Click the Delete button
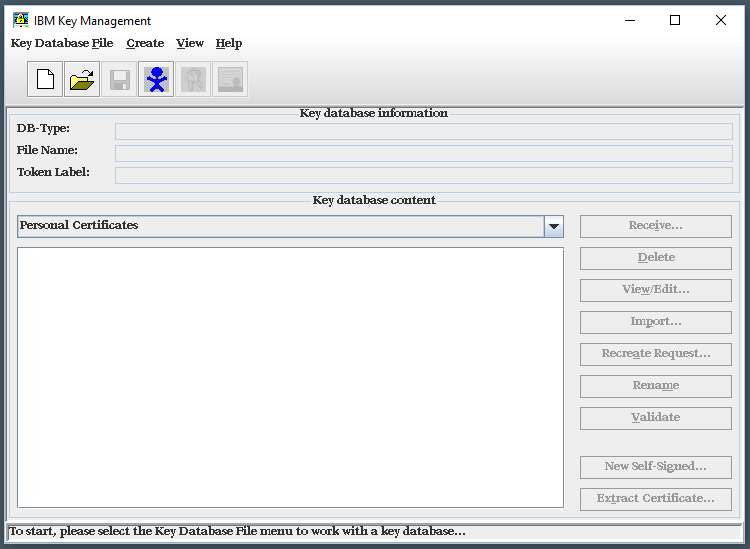This screenshot has width=750, height=549. (x=656, y=258)
